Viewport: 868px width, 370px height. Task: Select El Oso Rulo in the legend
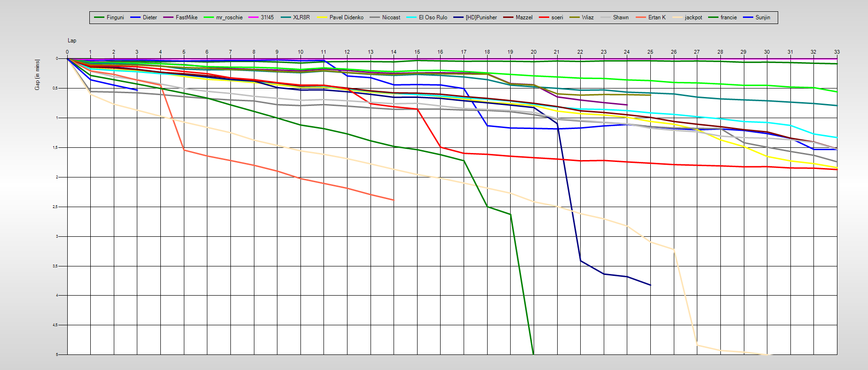[433, 17]
